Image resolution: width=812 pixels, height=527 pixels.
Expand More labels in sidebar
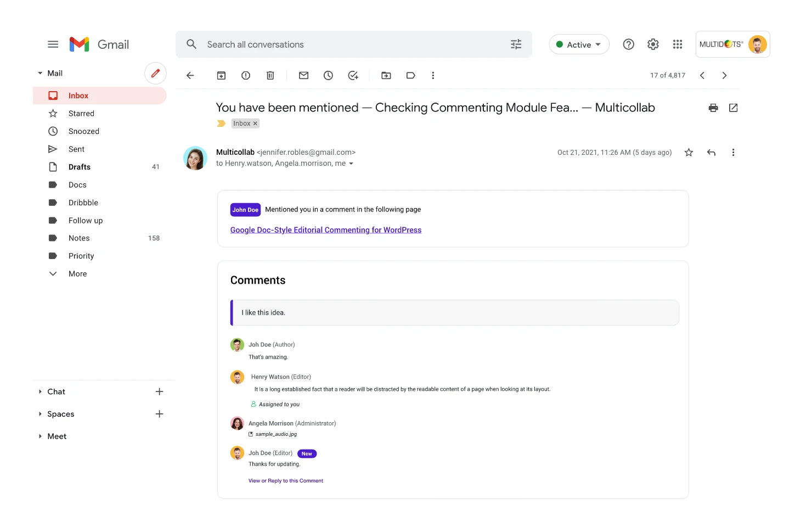[77, 274]
